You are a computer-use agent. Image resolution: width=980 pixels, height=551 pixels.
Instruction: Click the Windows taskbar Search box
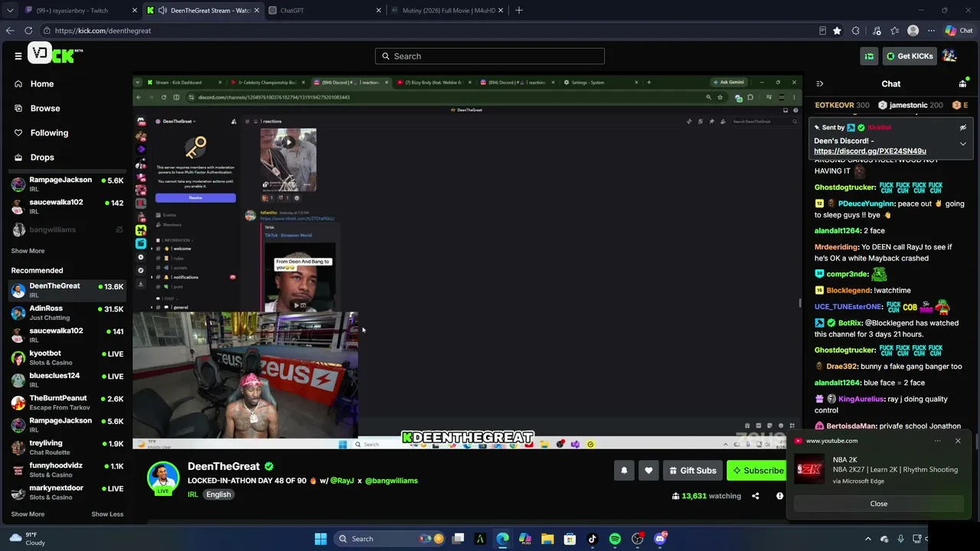pyautogui.click(x=390, y=539)
